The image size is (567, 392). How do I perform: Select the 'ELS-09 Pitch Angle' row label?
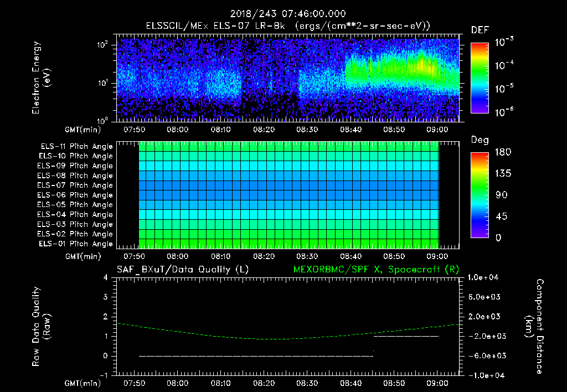75,166
